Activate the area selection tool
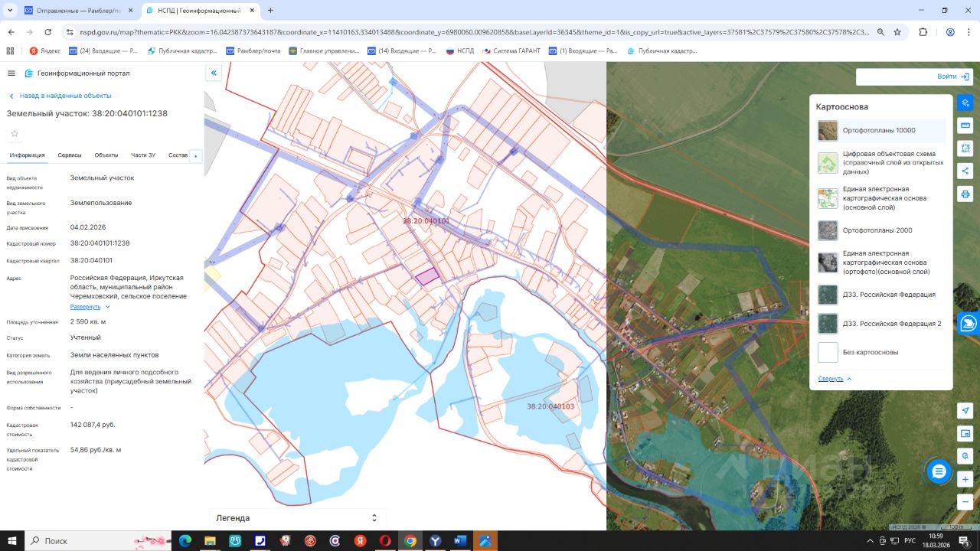The width and height of the screenshot is (980, 551). click(x=965, y=148)
